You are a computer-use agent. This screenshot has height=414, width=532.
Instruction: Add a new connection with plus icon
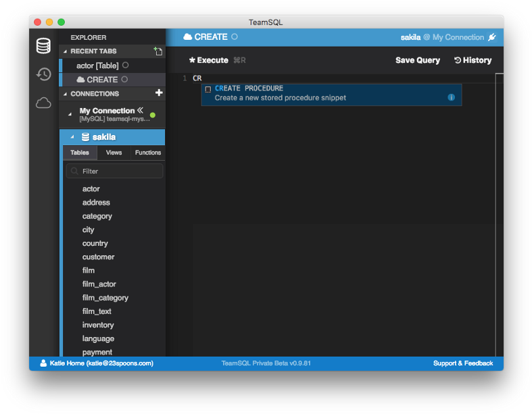click(159, 93)
